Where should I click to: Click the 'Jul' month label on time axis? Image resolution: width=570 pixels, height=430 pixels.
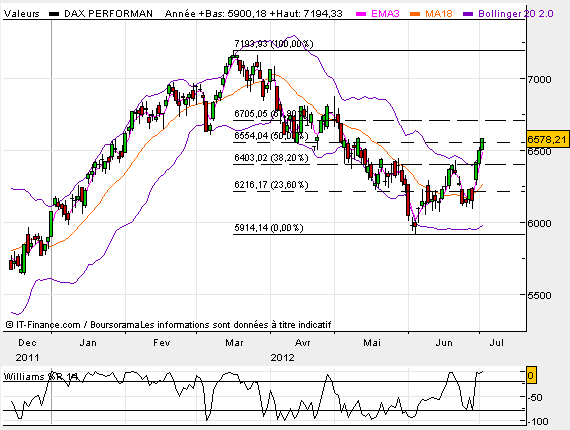tap(497, 343)
